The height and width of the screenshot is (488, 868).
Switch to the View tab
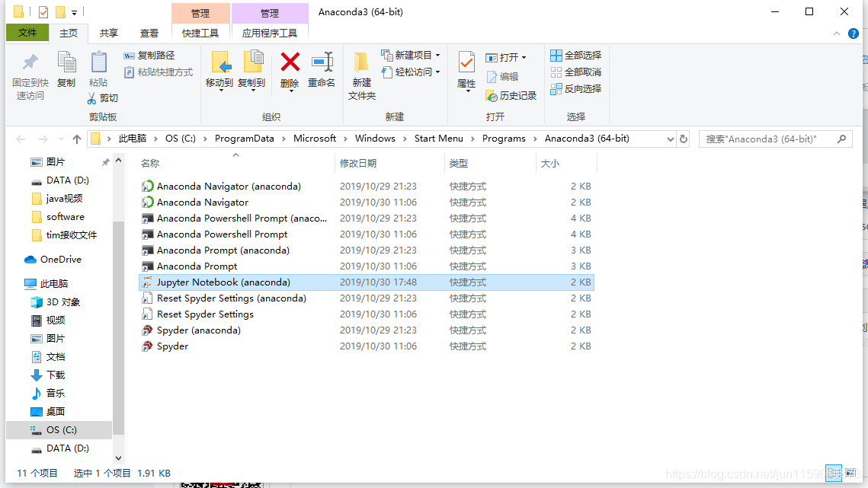(x=149, y=33)
